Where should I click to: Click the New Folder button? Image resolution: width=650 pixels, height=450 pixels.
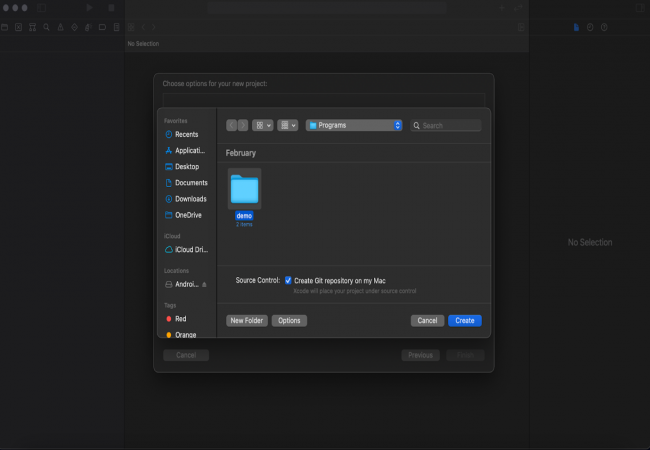247,320
